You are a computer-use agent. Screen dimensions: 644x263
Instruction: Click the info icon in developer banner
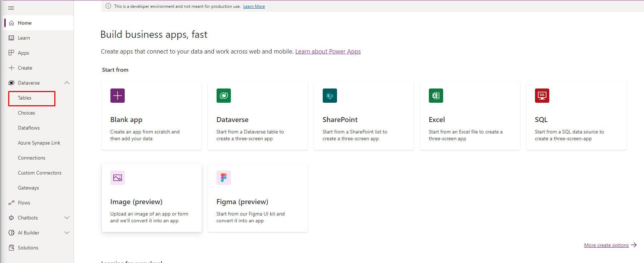pos(108,6)
